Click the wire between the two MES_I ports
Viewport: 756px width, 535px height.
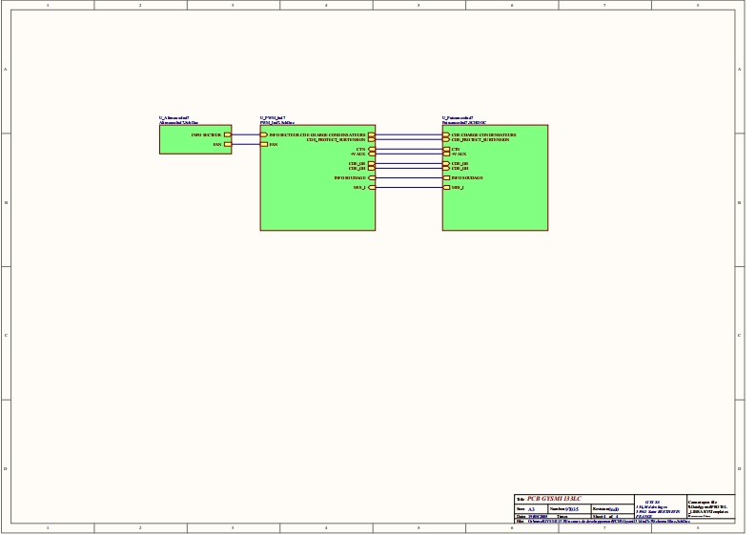pyautogui.click(x=408, y=188)
